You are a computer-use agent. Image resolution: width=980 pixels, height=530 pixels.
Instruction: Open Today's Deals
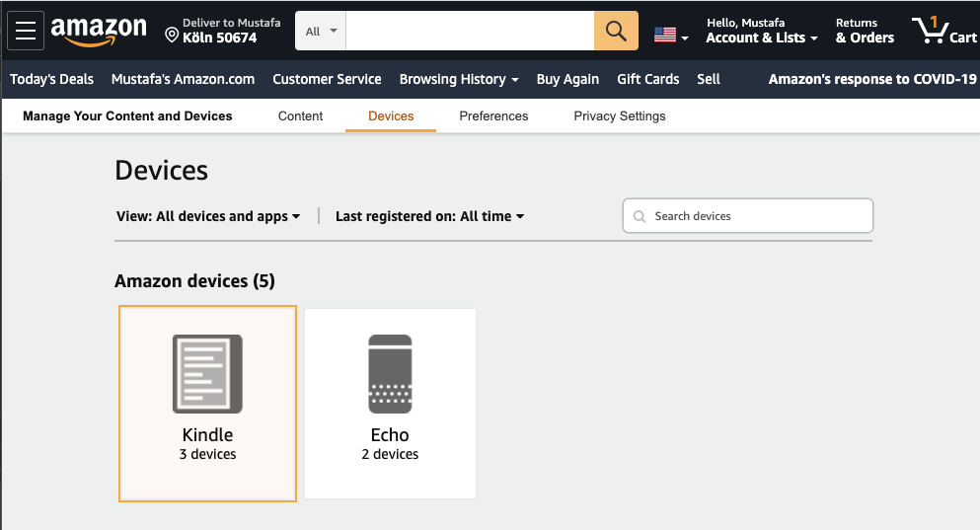(52, 79)
